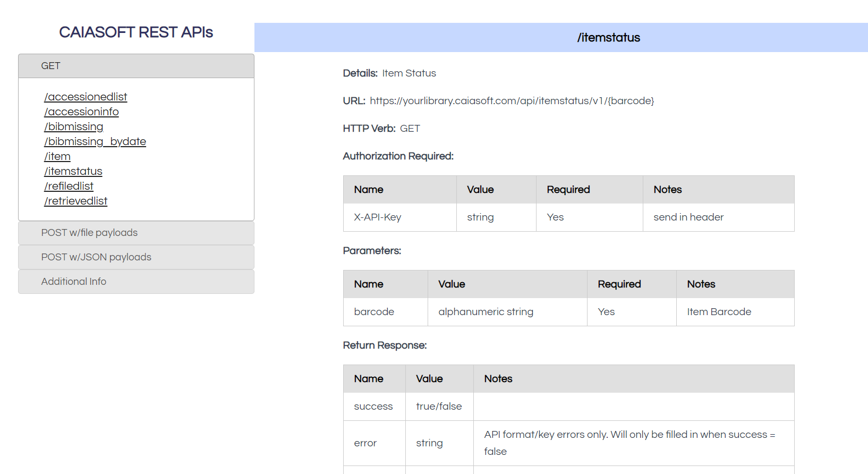Expand POST w/JSON payloads section

[136, 257]
